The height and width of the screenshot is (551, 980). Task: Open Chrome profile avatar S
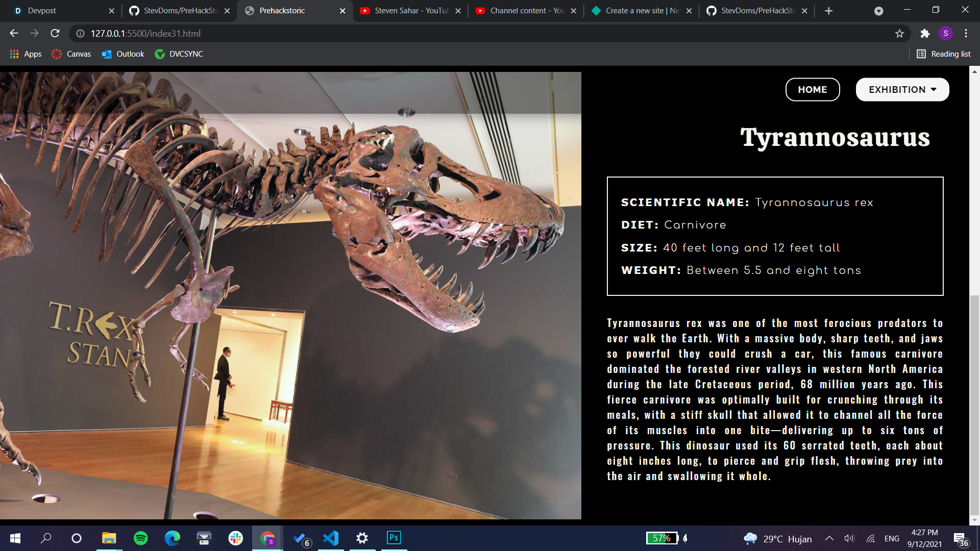point(945,34)
